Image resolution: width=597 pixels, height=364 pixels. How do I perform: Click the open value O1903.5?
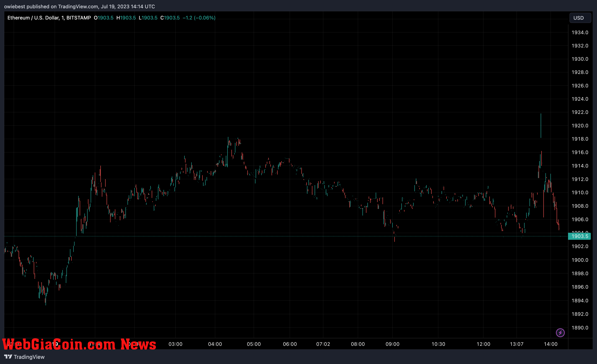click(x=104, y=18)
